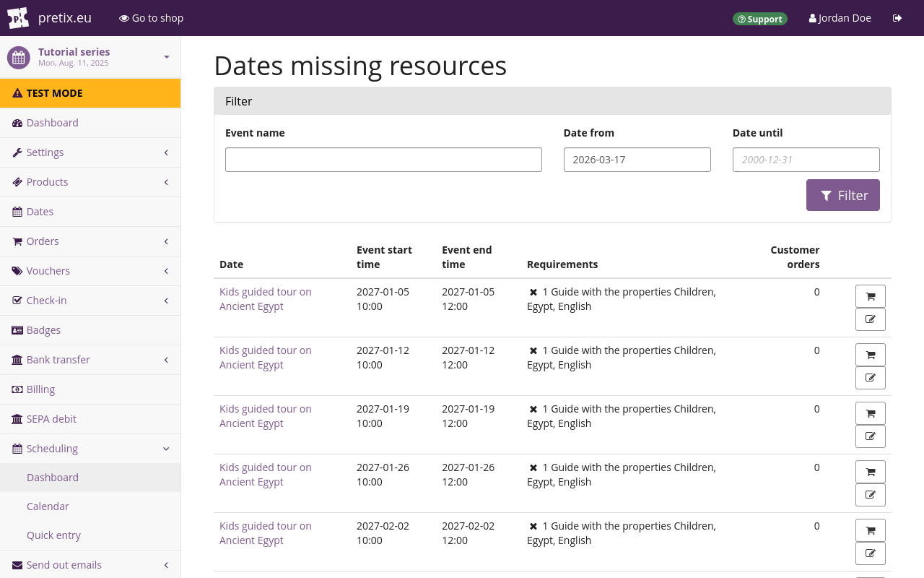This screenshot has height=578, width=924.
Task: Click edit button for 2027-02-02 tour row
Action: point(871,553)
